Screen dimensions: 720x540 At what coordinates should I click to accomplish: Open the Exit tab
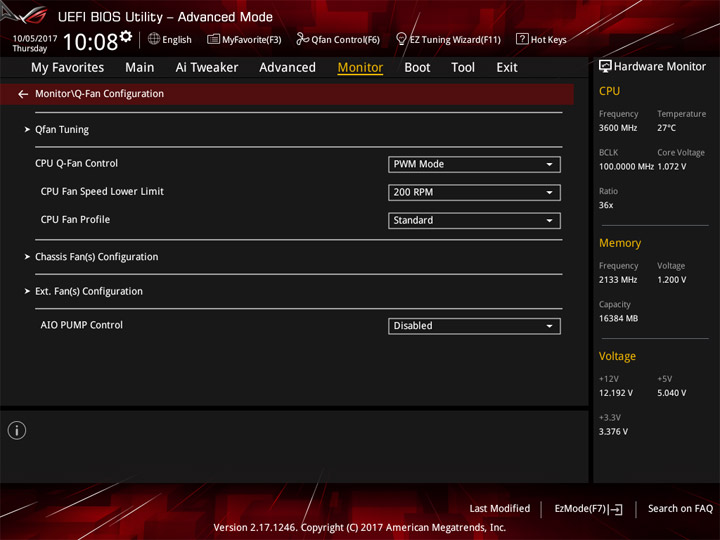tap(507, 68)
